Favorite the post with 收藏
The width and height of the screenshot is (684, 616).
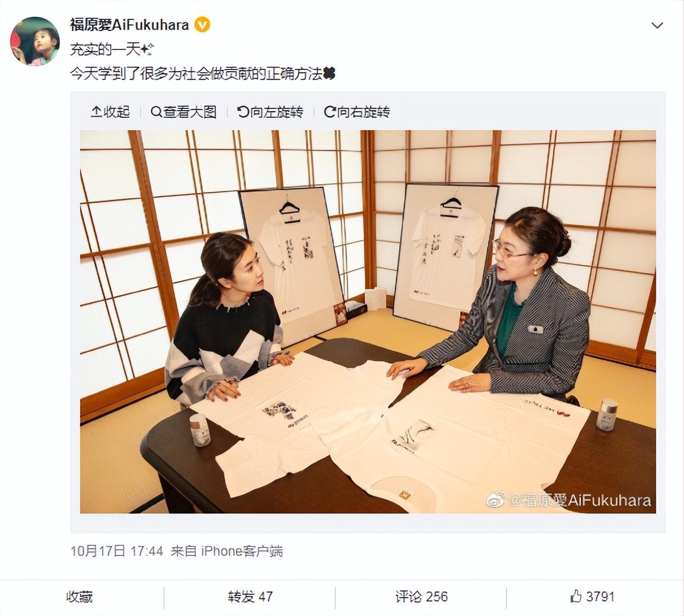(80, 597)
